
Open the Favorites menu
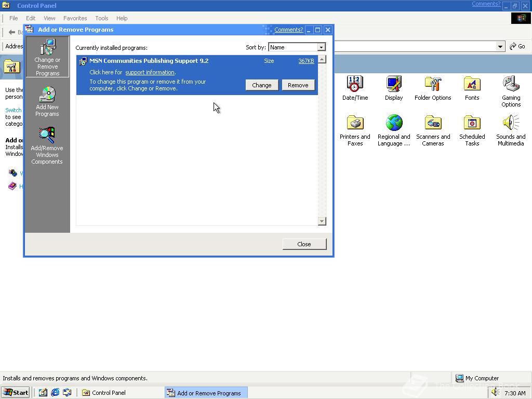(75, 18)
